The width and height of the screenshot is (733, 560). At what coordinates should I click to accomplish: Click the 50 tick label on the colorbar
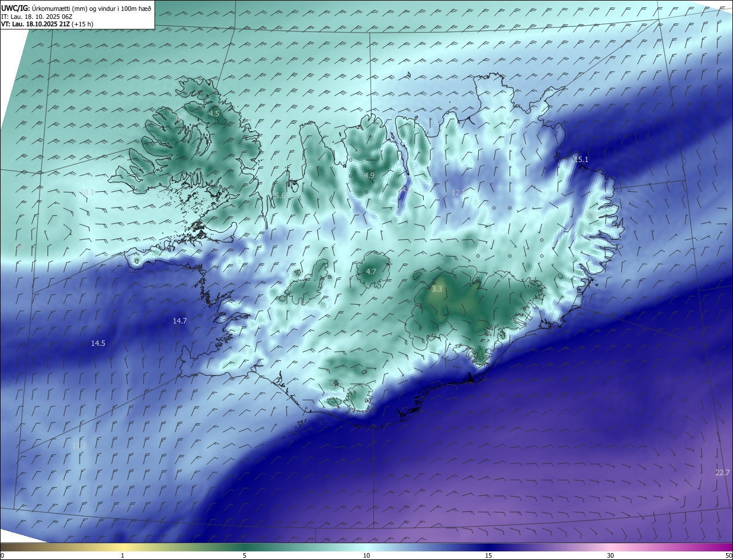(x=728, y=555)
